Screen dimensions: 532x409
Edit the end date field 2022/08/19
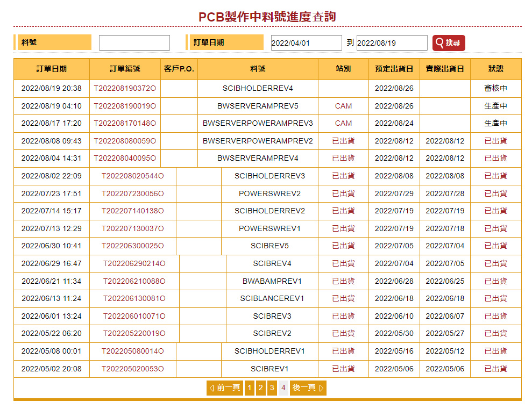(392, 42)
